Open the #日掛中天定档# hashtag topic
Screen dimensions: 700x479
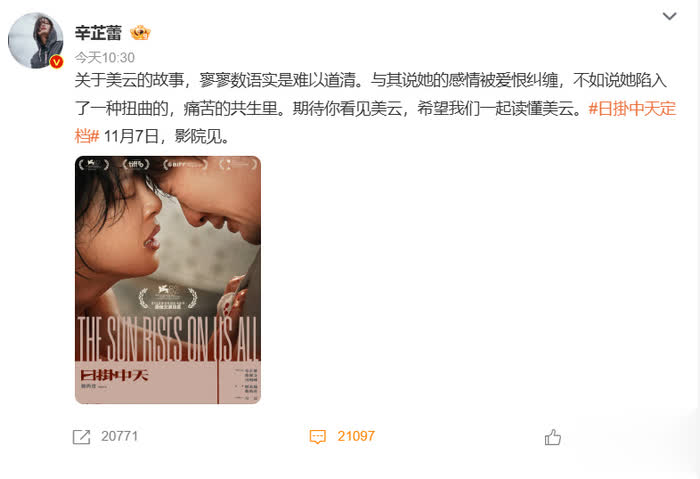[x=632, y=108]
